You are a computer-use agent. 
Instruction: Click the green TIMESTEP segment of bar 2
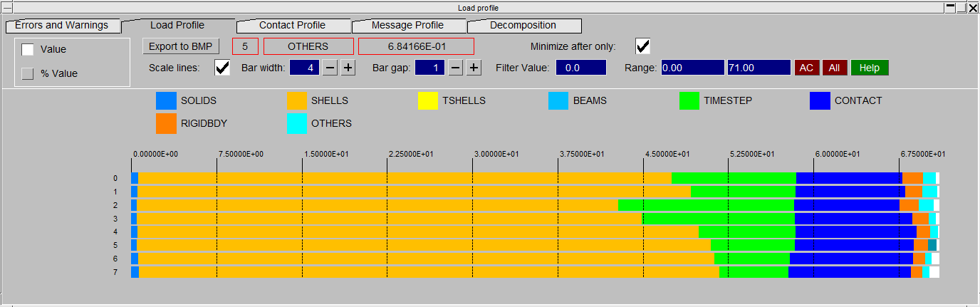(706, 205)
